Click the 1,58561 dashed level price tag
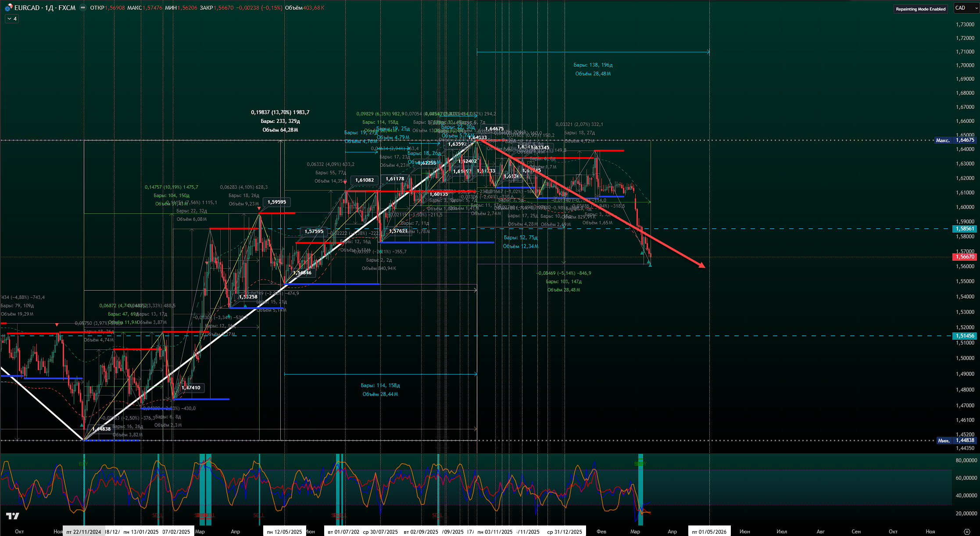 [x=965, y=229]
